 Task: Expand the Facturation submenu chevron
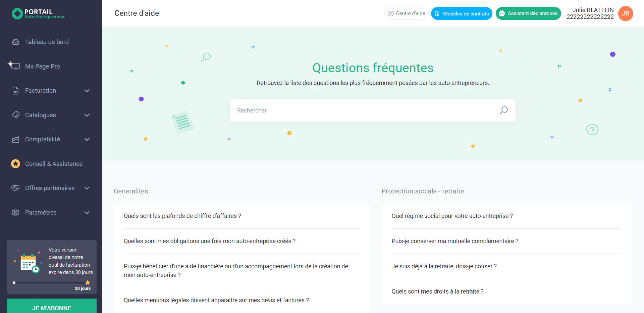click(x=87, y=91)
